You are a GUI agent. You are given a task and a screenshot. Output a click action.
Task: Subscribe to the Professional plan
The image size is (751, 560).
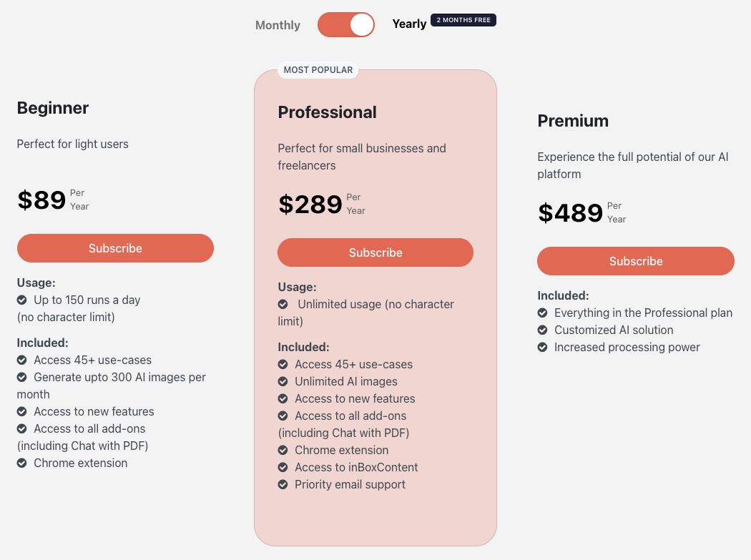pyautogui.click(x=375, y=252)
